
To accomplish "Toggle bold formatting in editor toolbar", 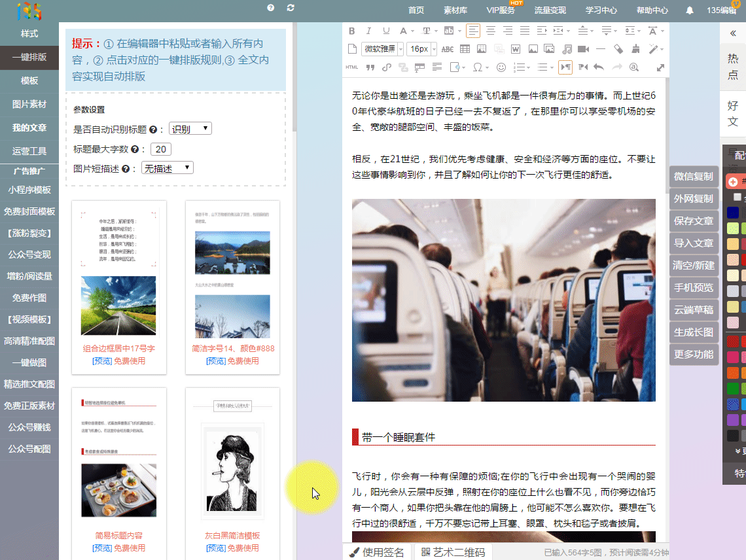I will 351,31.
